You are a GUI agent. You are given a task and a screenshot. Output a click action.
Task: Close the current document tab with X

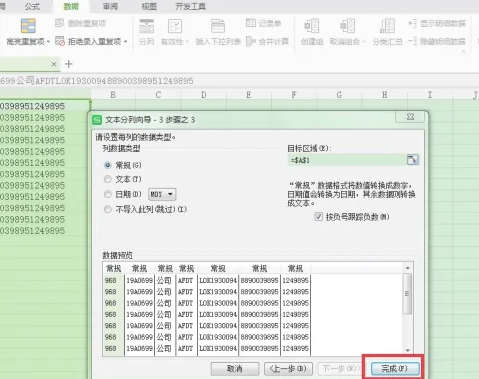point(54,64)
